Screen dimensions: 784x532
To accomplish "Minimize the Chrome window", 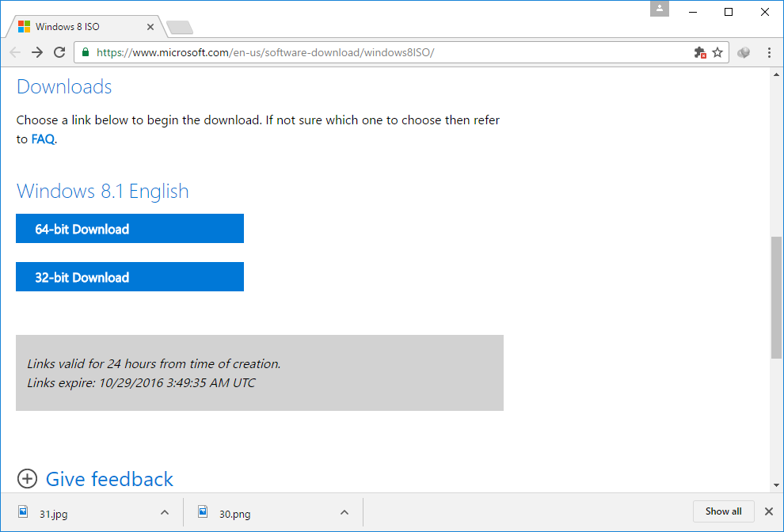I will coord(693,12).
